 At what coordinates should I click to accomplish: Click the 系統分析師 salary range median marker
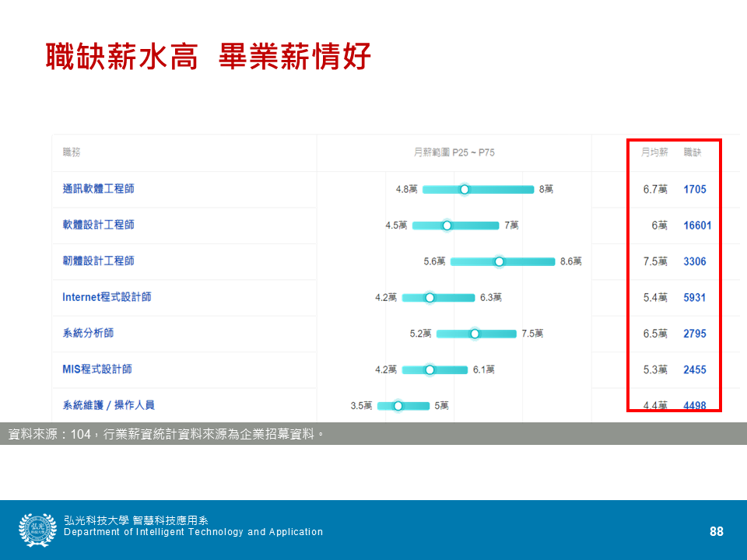(x=475, y=334)
